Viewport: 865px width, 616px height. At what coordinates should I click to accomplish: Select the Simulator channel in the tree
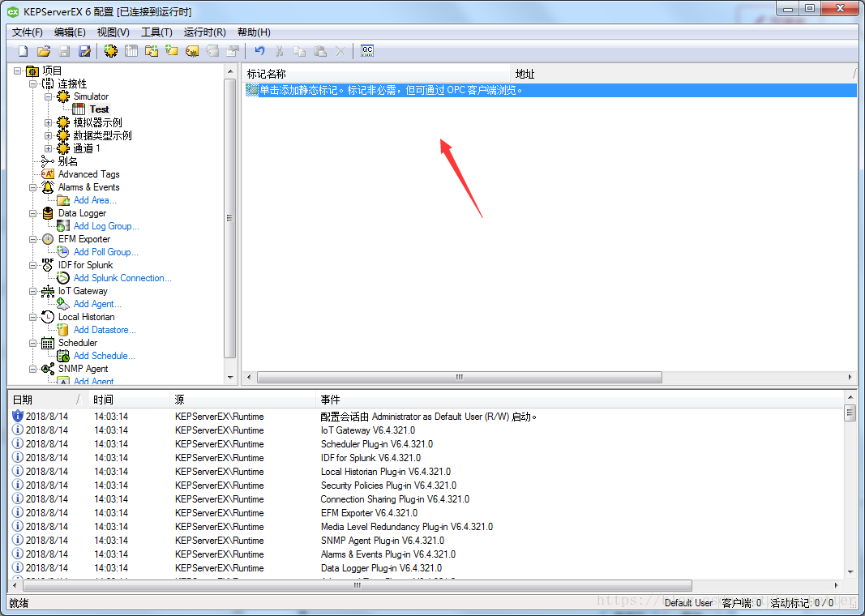pos(91,96)
